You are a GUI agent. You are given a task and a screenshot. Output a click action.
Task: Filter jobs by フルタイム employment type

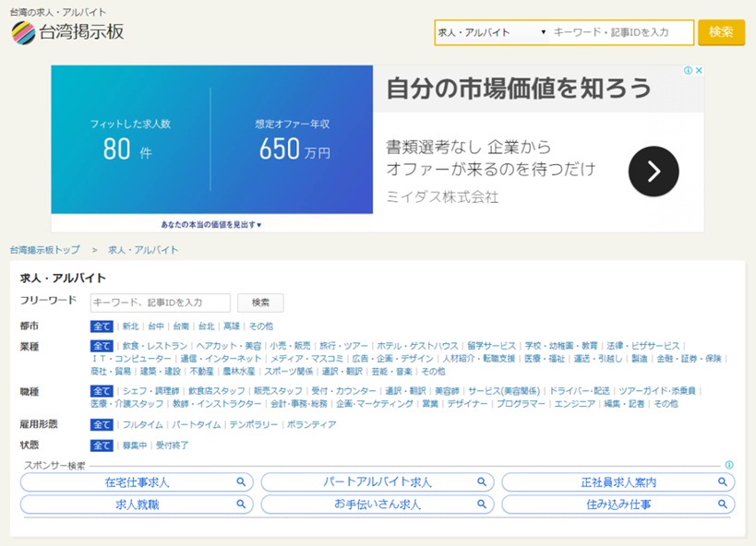pos(143,425)
